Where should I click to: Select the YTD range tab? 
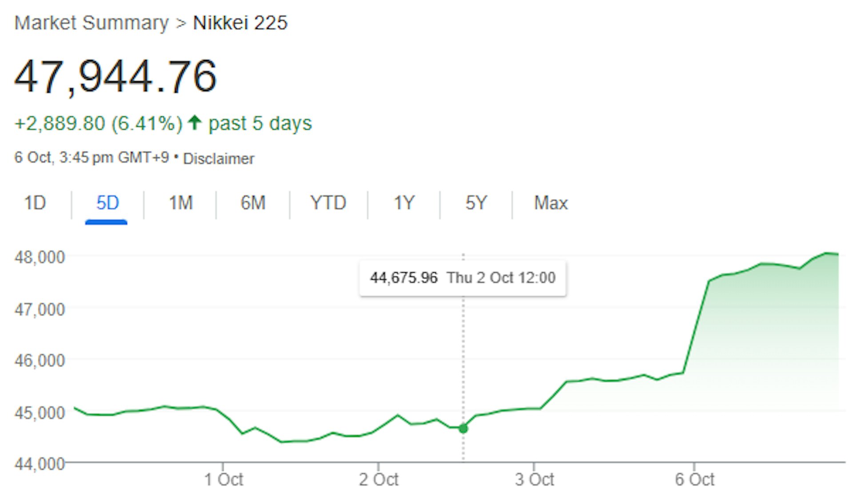pos(328,203)
